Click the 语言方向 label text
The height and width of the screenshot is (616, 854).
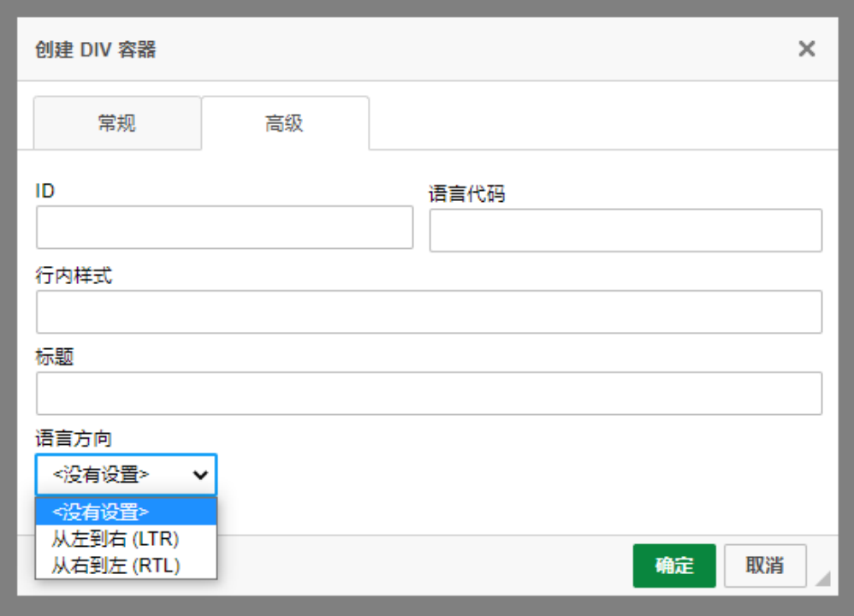click(x=74, y=439)
